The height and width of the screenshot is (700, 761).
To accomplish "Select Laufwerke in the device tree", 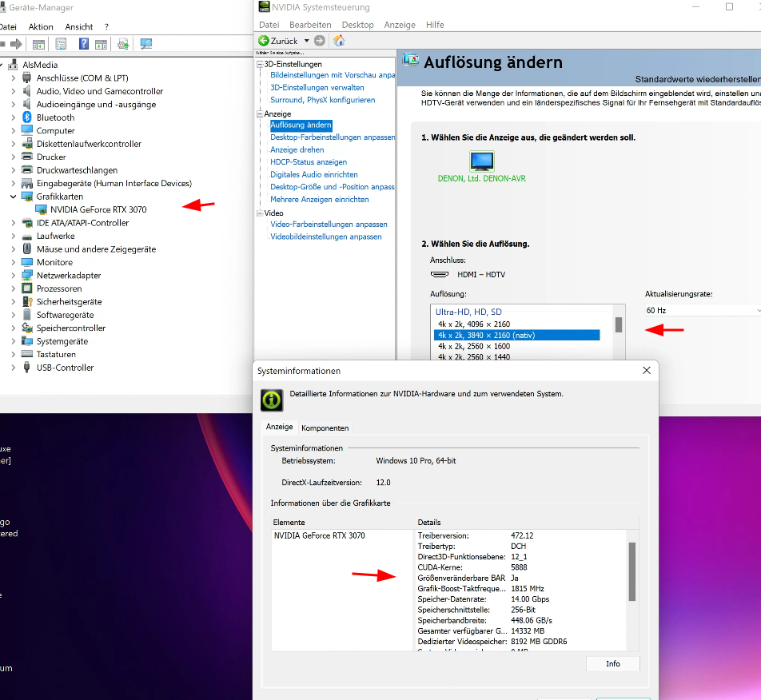I will 55,236.
